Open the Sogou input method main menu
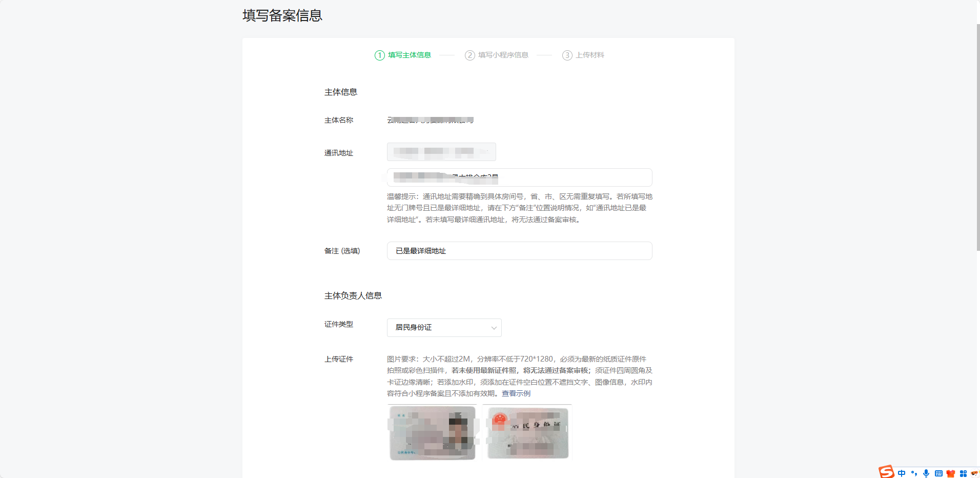This screenshot has width=980, height=478. (x=887, y=472)
